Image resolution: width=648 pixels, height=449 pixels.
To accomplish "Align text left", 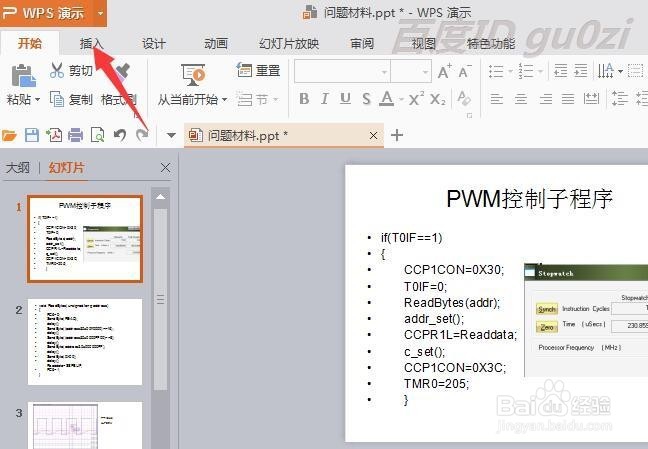I will tap(496, 99).
